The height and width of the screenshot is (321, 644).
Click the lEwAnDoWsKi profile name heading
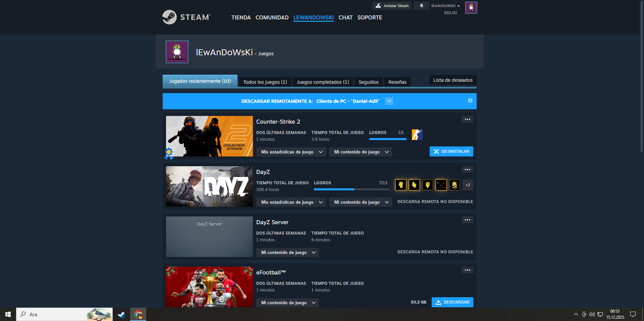[224, 52]
